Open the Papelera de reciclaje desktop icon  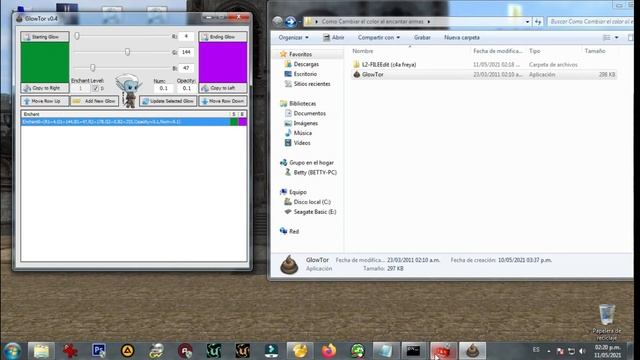607,322
